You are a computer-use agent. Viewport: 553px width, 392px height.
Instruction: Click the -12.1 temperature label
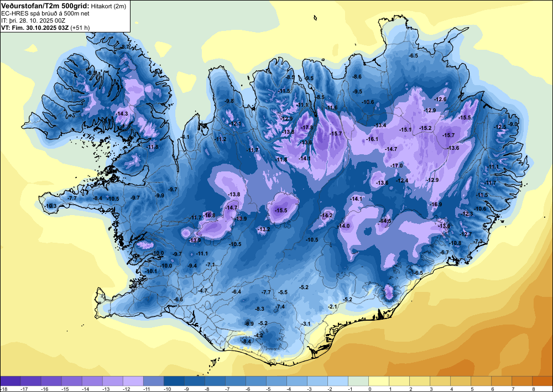235,124
